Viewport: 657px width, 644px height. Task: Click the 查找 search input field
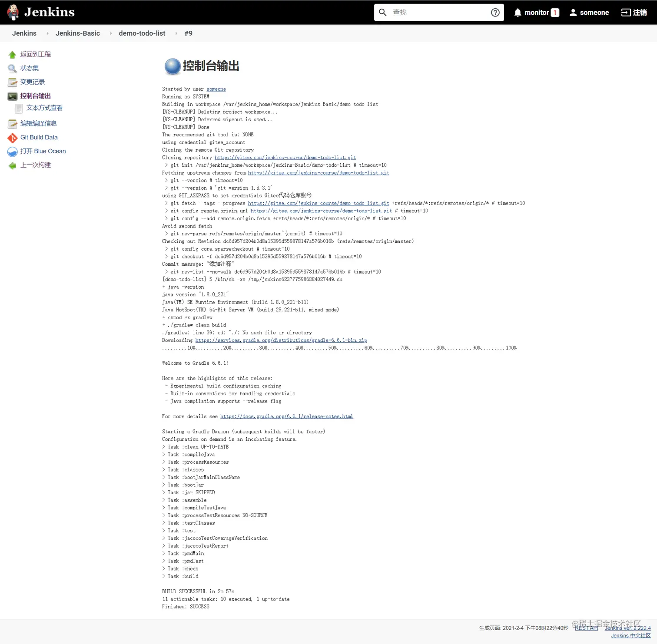(439, 12)
